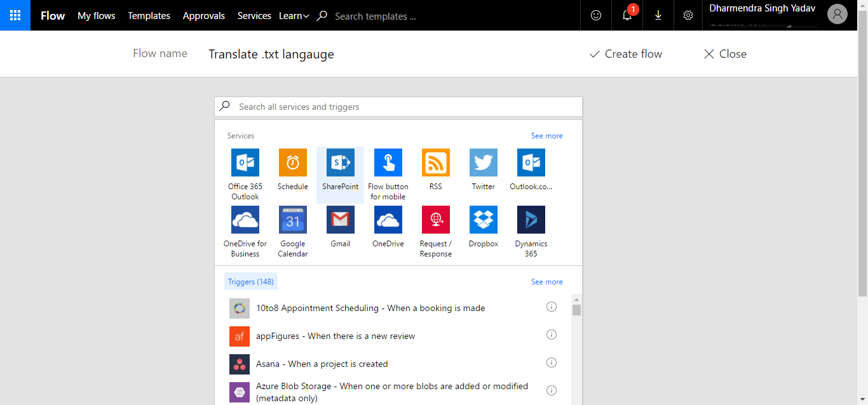Select the OneDrive service icon
Viewport: 868px width, 405px height.
click(x=388, y=220)
